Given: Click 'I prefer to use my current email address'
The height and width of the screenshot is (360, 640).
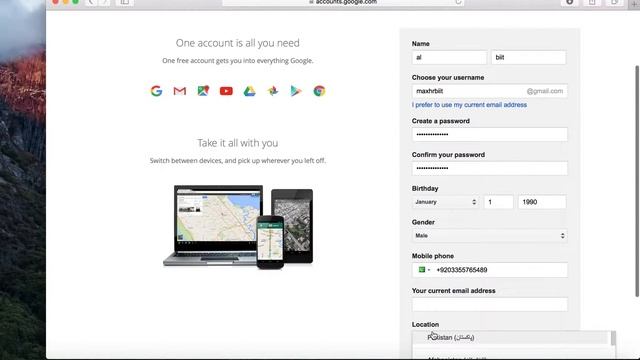Looking at the screenshot, I should tap(469, 105).
